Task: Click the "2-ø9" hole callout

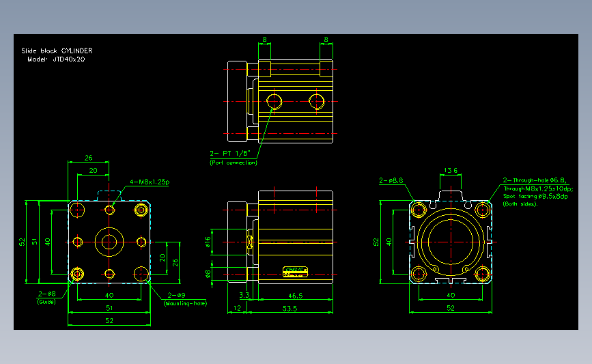Action: click(x=176, y=295)
